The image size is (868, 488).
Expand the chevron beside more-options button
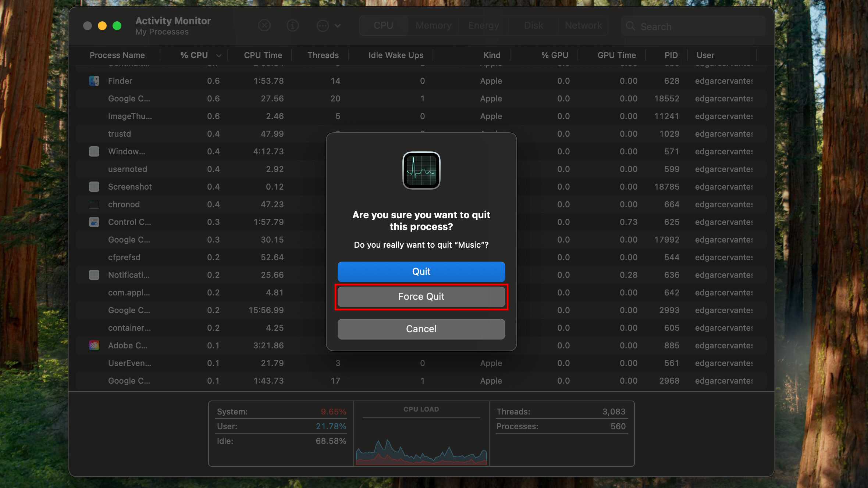tap(338, 26)
